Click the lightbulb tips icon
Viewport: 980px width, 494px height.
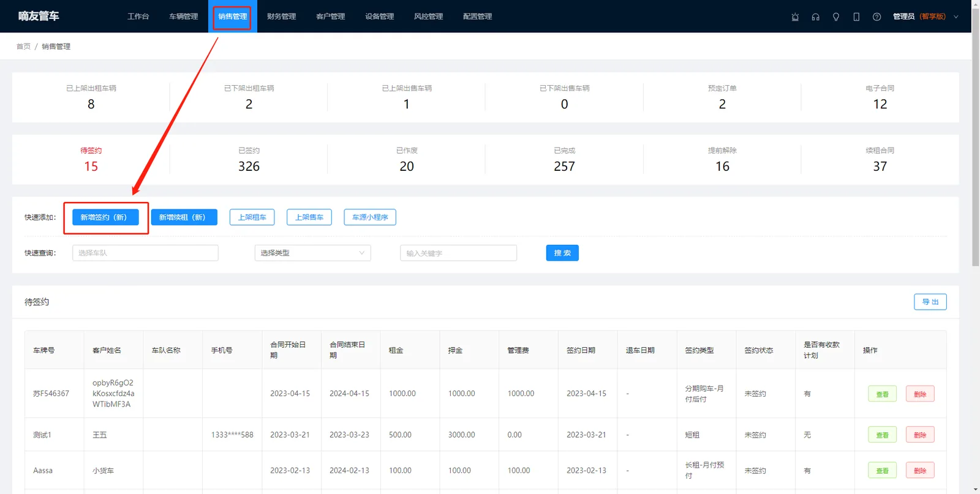836,17
